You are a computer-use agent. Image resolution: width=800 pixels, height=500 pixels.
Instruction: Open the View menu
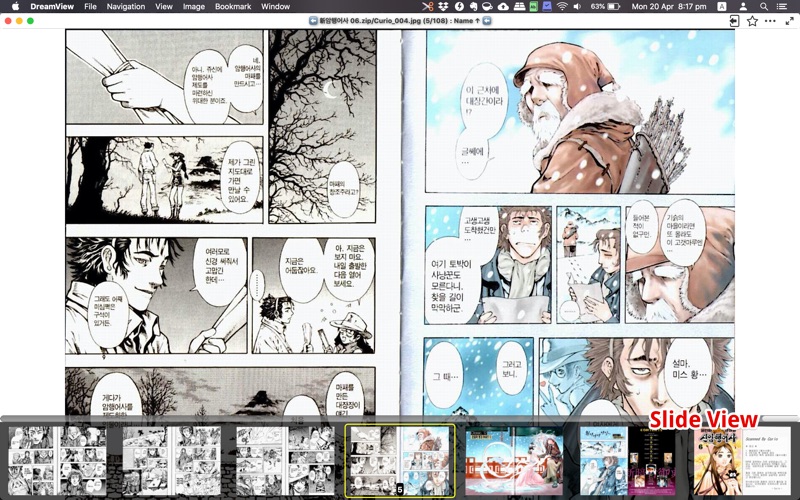click(164, 7)
